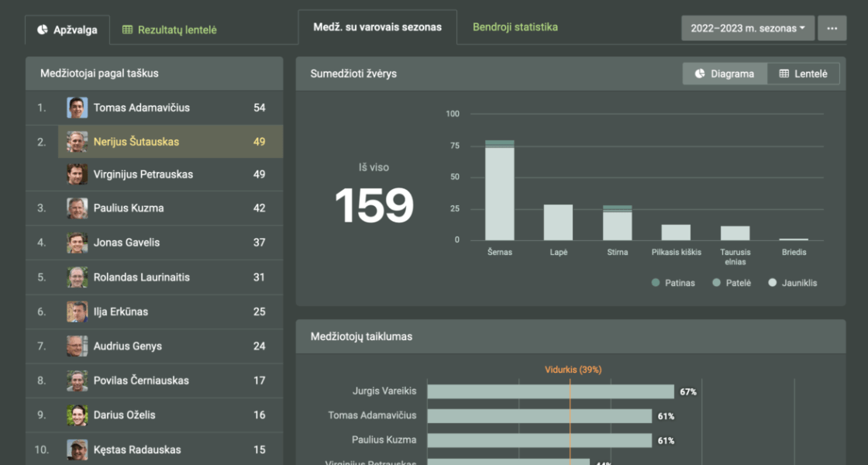
Task: Open Rolandas Laurinaitis hunter entry
Action: (141, 277)
